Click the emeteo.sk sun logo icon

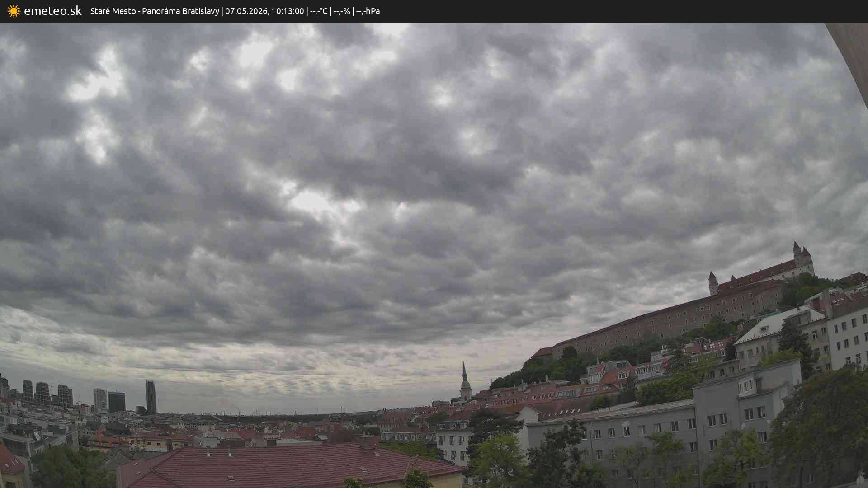click(14, 11)
